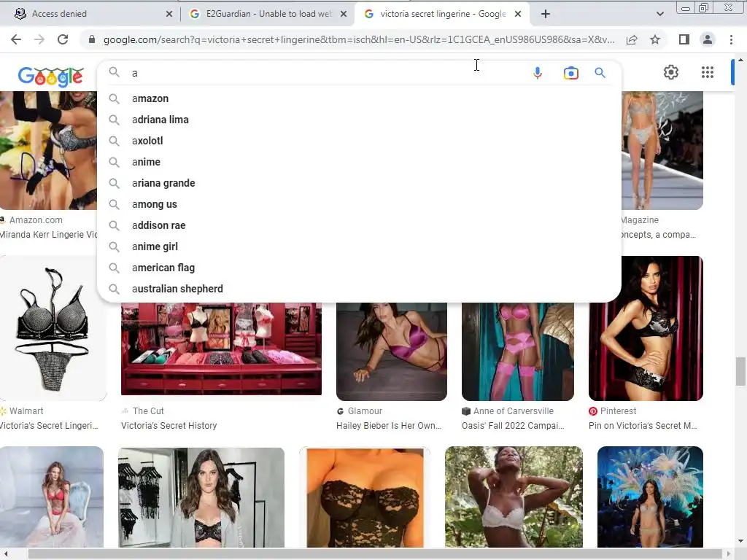
Task: Switch to E2Guardian tab
Action: coord(267,14)
